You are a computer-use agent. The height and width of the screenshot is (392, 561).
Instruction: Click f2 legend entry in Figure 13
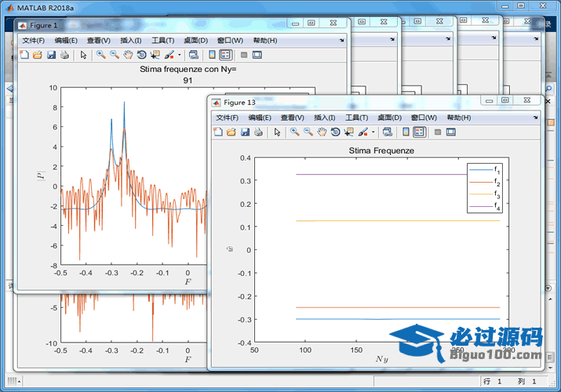tap(484, 182)
